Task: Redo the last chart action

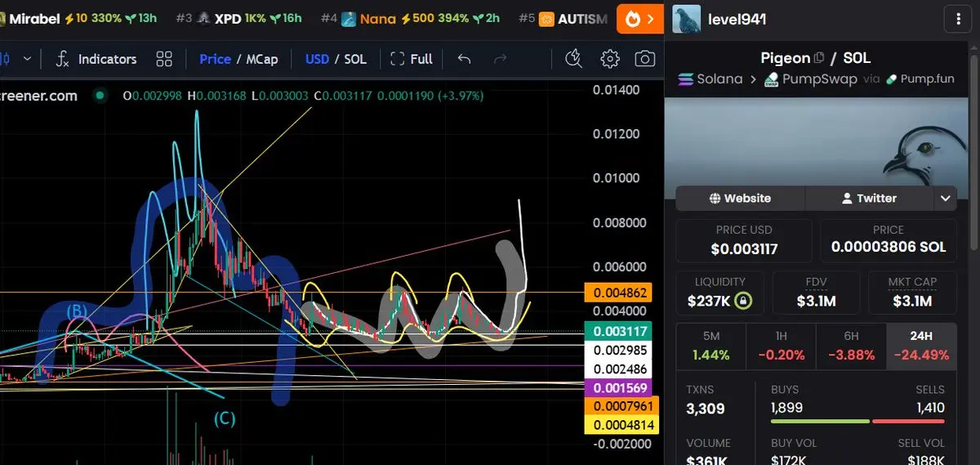Action: coord(501,59)
